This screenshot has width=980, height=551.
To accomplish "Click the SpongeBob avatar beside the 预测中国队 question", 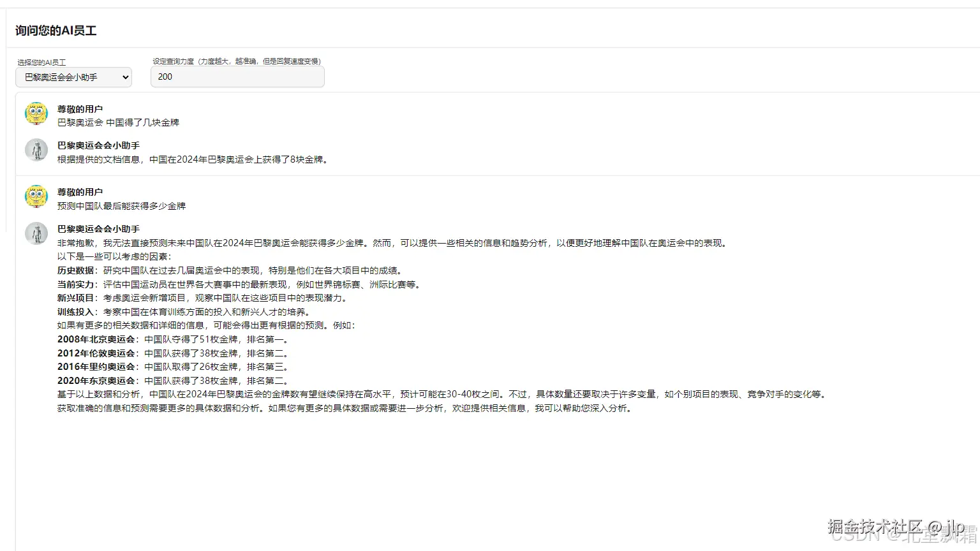I will click(x=36, y=196).
